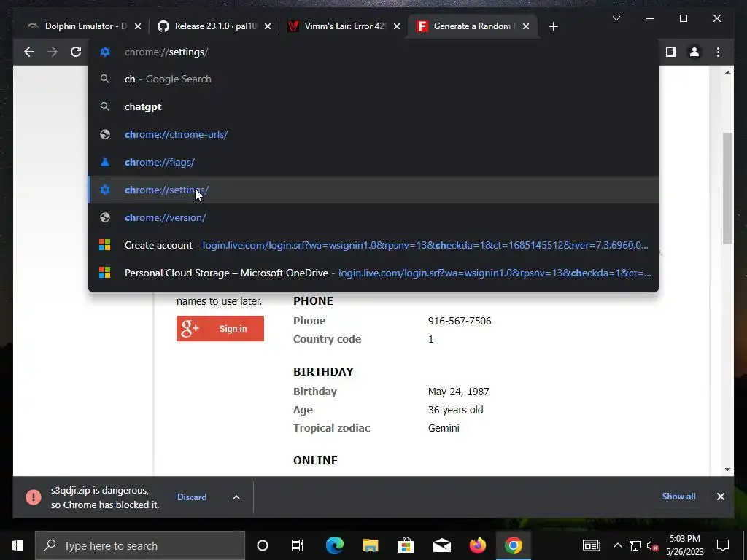Click Show all downloads
Viewport: 747px width, 560px height.
(678, 496)
